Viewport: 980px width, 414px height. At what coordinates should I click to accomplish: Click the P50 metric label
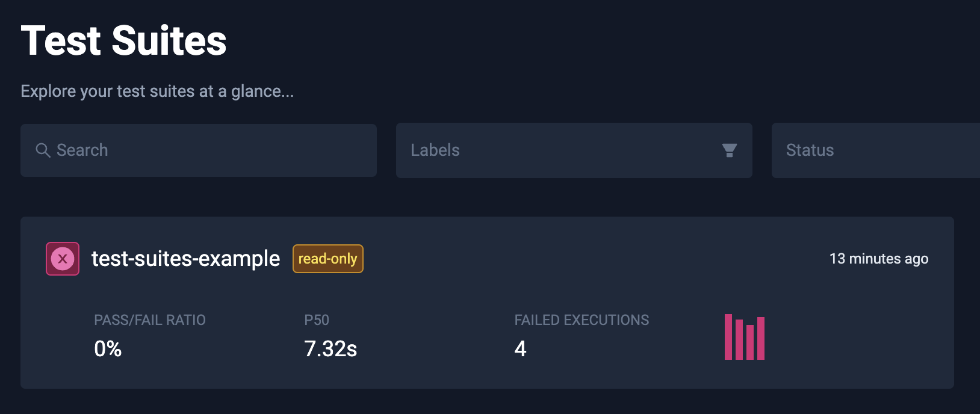pos(317,320)
